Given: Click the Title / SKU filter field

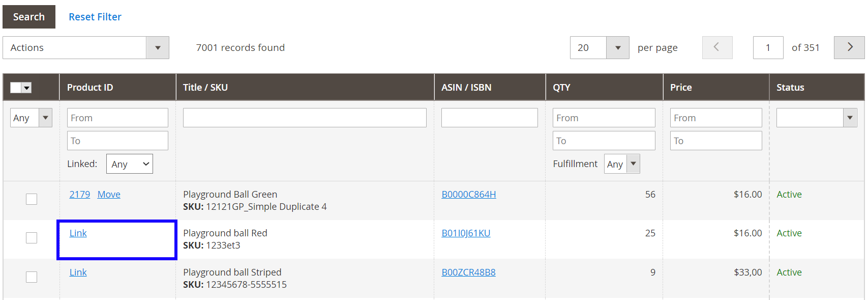Looking at the screenshot, I should (x=305, y=118).
